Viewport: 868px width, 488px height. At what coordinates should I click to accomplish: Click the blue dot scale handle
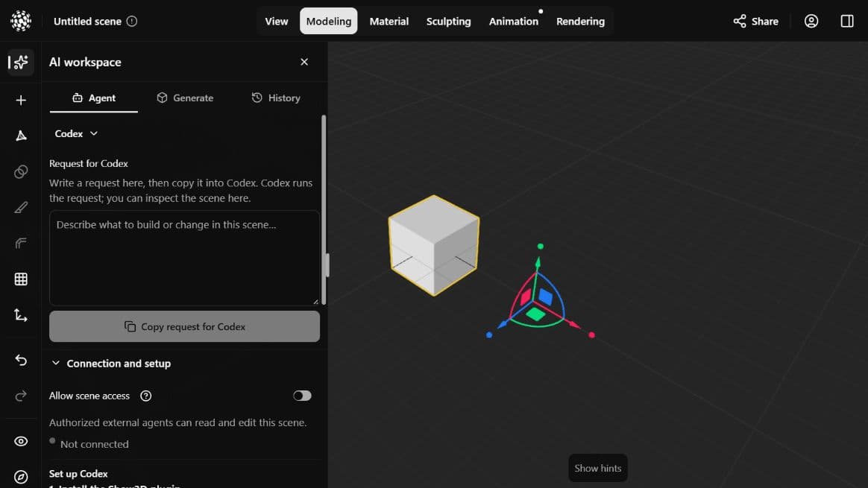pos(488,335)
